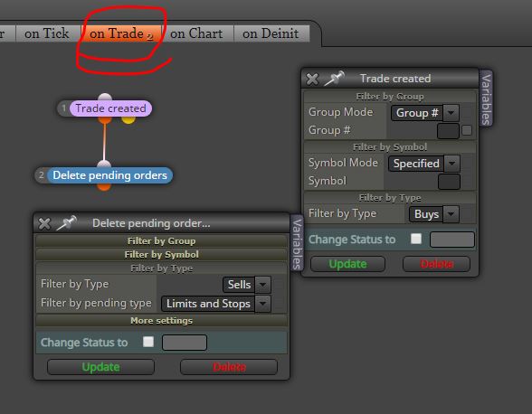Enable Change Status to in Delete pending panel
The width and height of the screenshot is (532, 414).
(148, 342)
